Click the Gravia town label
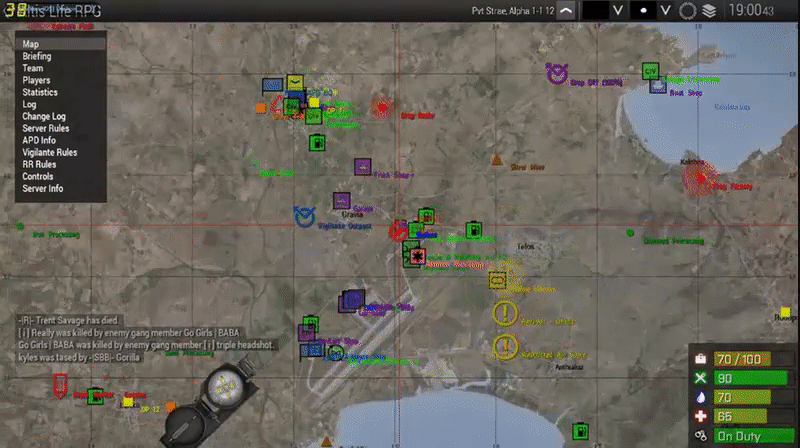This screenshot has width=800, height=448. [x=353, y=214]
